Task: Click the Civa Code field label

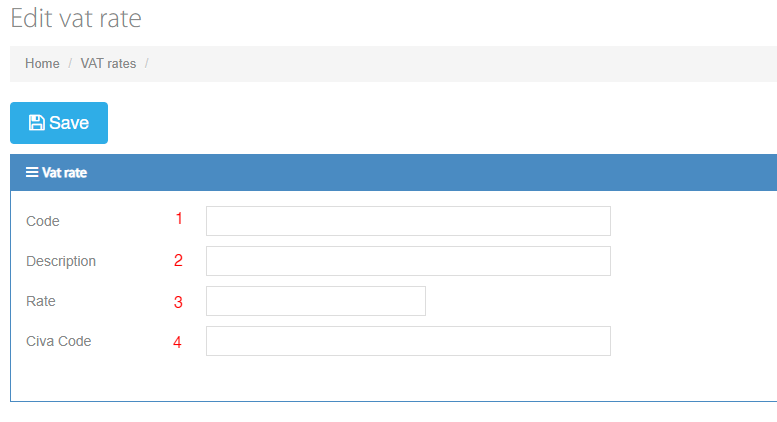Action: tap(58, 341)
